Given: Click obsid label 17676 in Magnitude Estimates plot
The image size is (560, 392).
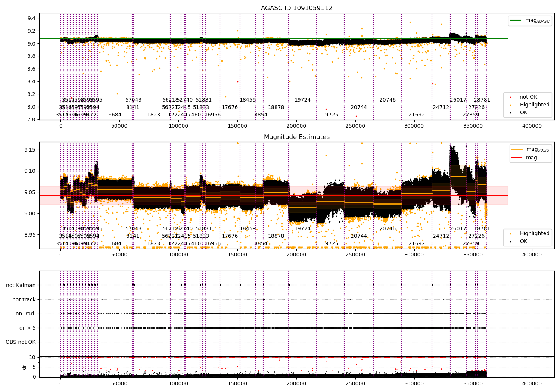Looking at the screenshot, I should (x=230, y=236).
